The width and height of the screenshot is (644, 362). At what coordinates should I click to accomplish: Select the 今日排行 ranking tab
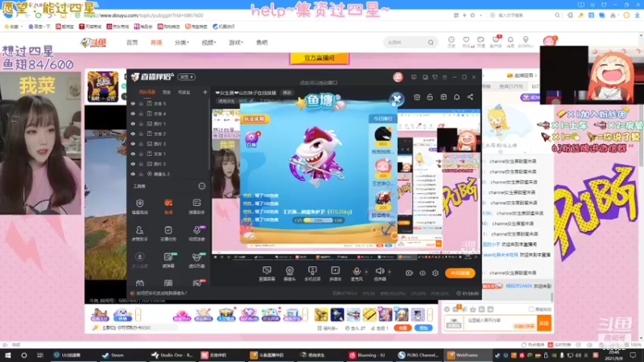click(382, 118)
